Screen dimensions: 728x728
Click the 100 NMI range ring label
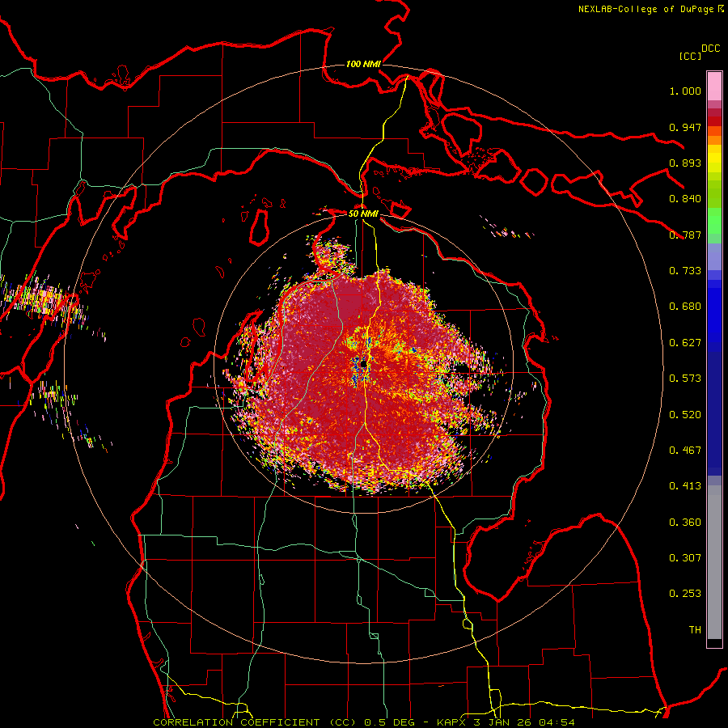[x=363, y=64]
